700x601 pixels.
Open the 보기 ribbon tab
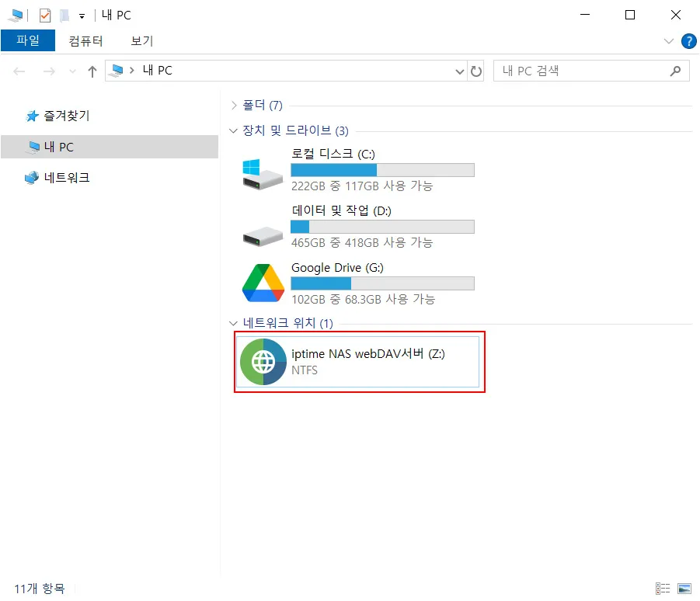pyautogui.click(x=142, y=41)
